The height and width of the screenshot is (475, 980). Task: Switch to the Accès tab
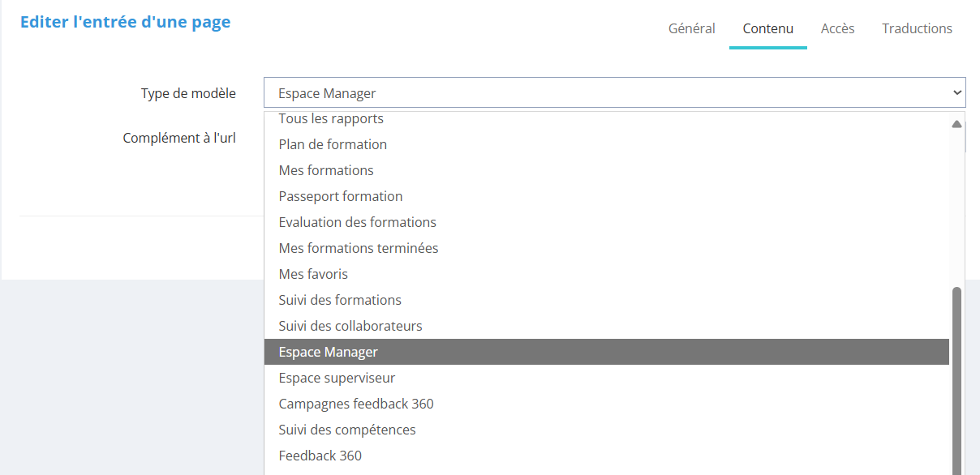[837, 28]
